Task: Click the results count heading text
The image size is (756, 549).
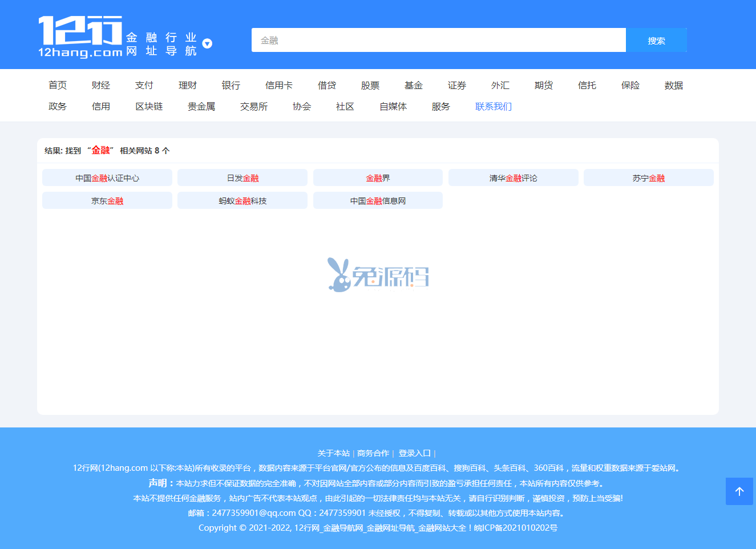Action: [x=107, y=150]
